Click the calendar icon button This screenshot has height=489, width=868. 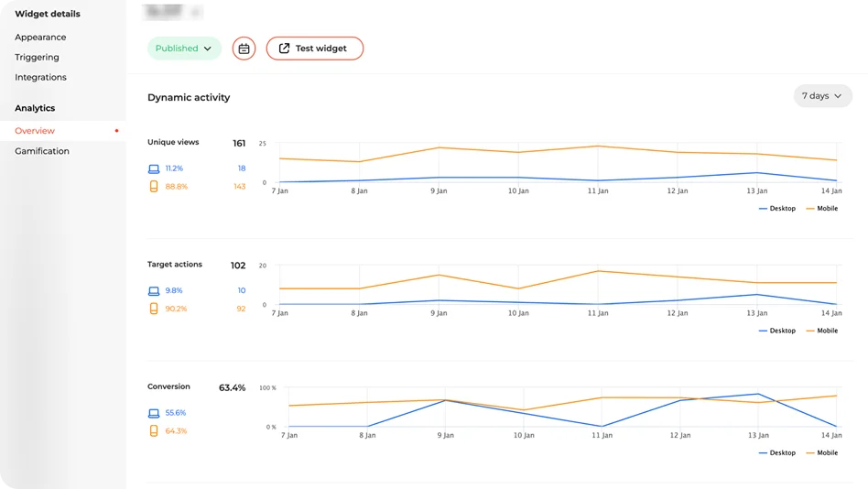click(244, 49)
